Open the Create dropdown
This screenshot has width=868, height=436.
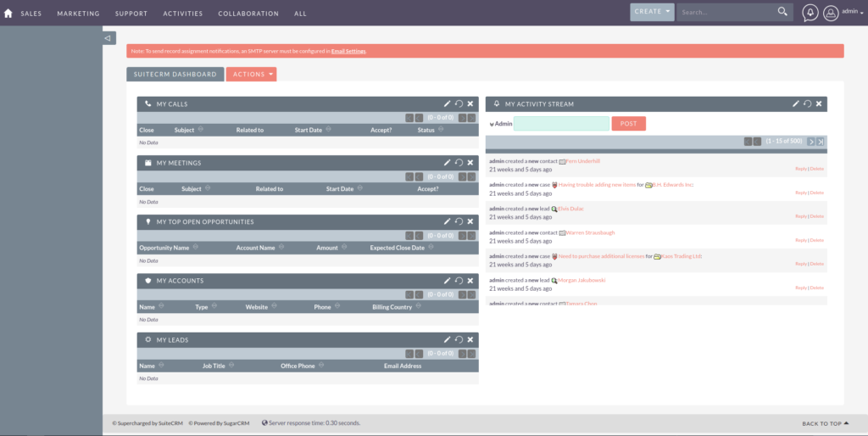[x=652, y=12]
